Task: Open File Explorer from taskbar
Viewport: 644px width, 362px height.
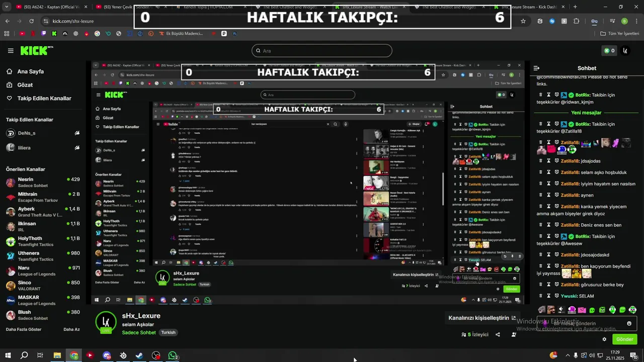Action: 57,355
